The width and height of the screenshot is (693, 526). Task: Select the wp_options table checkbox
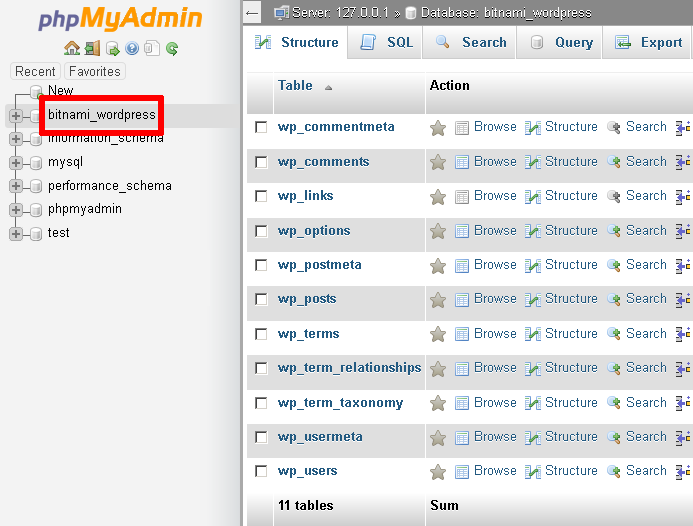(261, 231)
